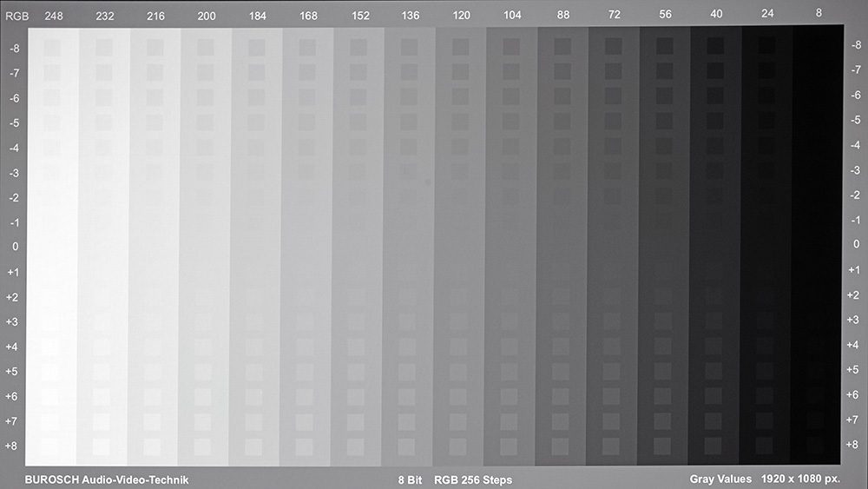Click the '104' column header

(512, 15)
